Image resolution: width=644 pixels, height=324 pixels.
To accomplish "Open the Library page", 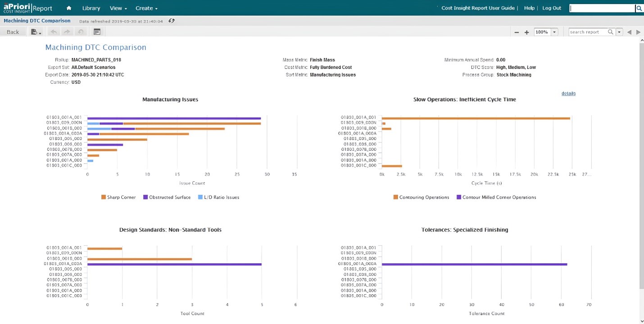I will [x=91, y=8].
